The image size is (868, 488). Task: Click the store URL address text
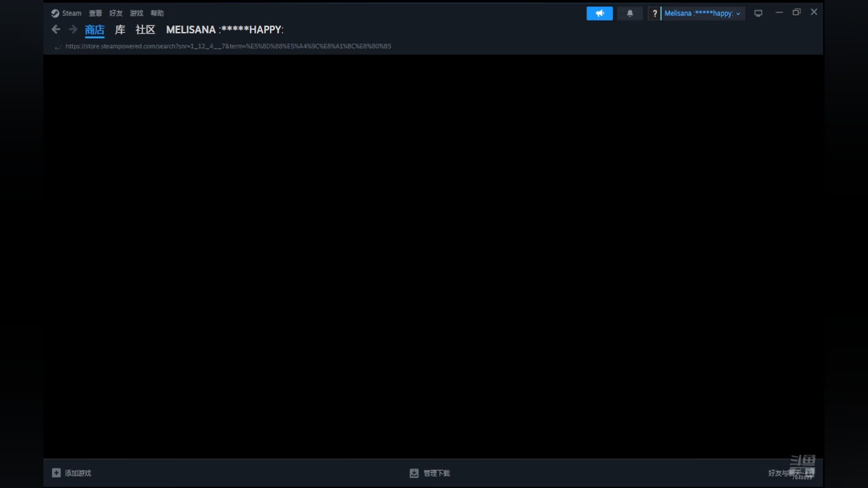point(228,46)
